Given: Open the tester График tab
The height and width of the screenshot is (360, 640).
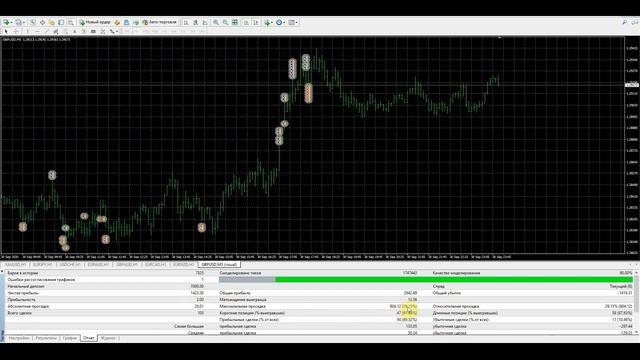Looking at the screenshot, I should 70,338.
